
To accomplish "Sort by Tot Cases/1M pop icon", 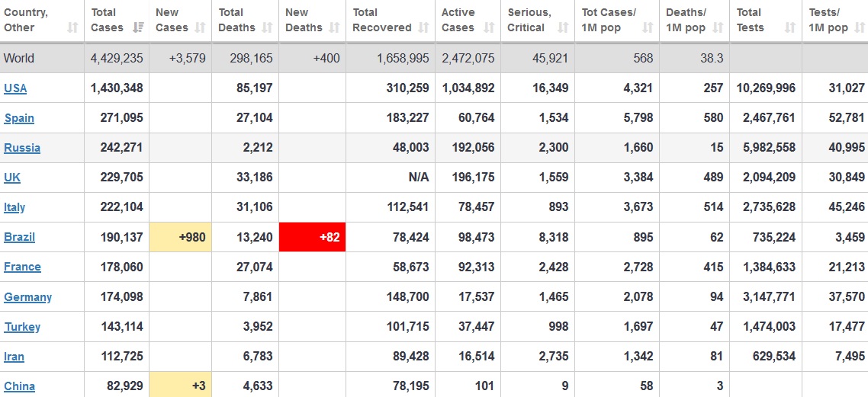I will pos(648,27).
